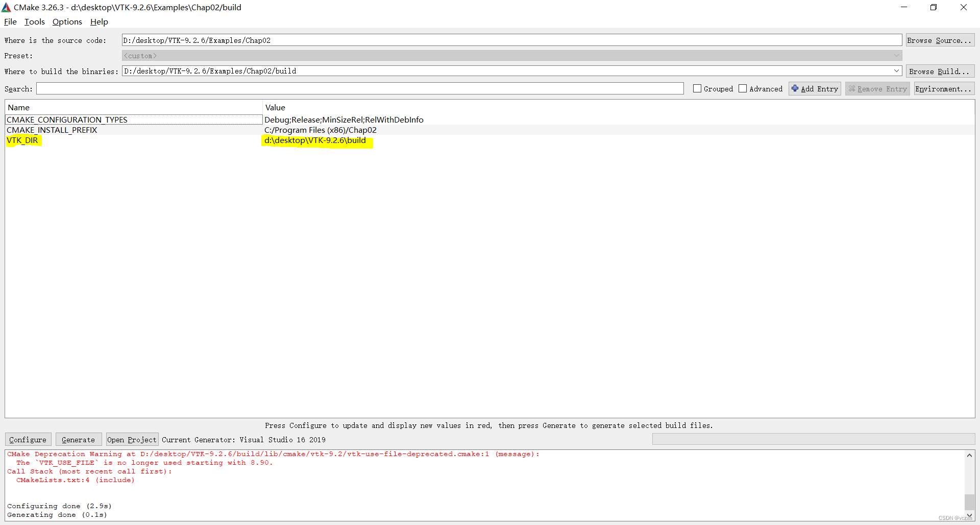Click the VTK_DIR value d:\desktop\VTK-9.2.6\build

(315, 140)
